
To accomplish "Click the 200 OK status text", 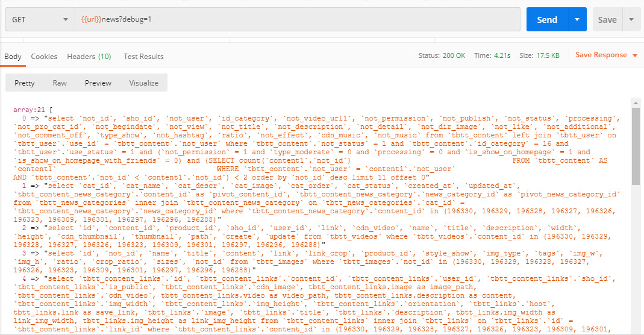I will click(x=454, y=55).
